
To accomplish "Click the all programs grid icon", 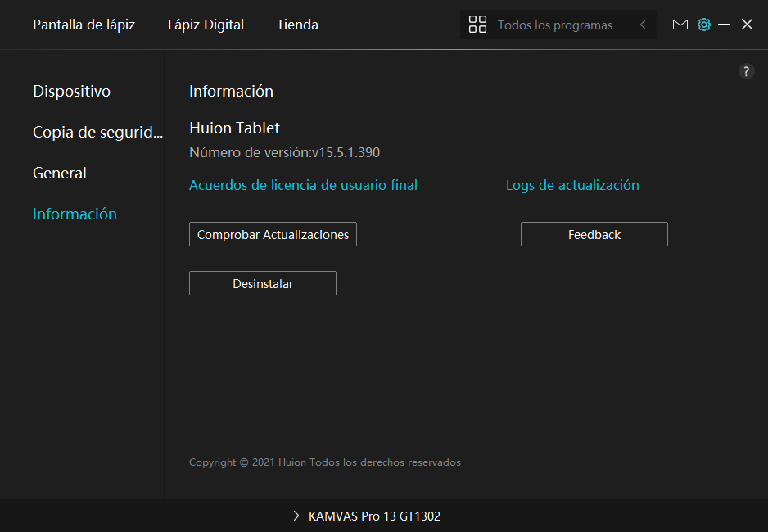I will 477,25.
